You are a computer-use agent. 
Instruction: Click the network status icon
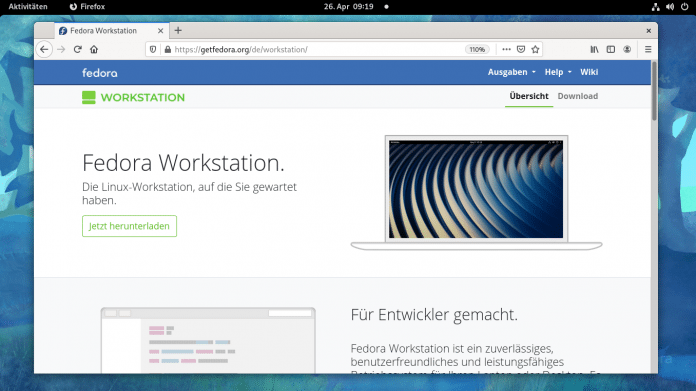tap(656, 7)
